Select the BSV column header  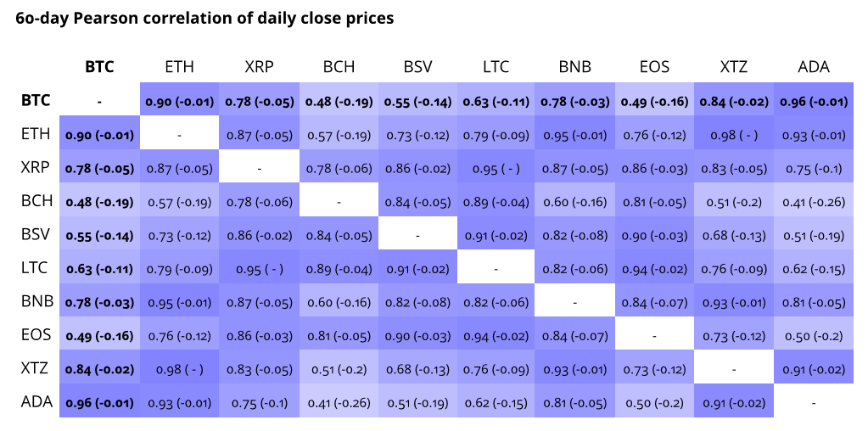[417, 67]
